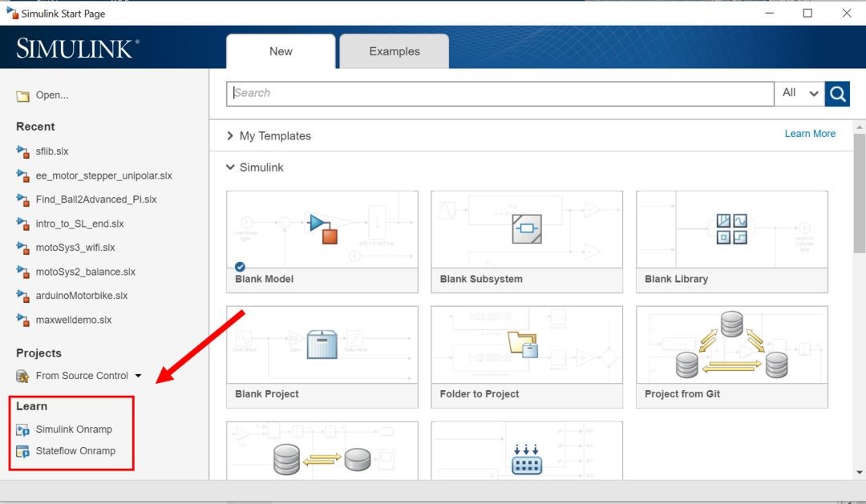Click the Blank Subsystem template icon
This screenshot has width=866, height=504.
pyautogui.click(x=526, y=228)
